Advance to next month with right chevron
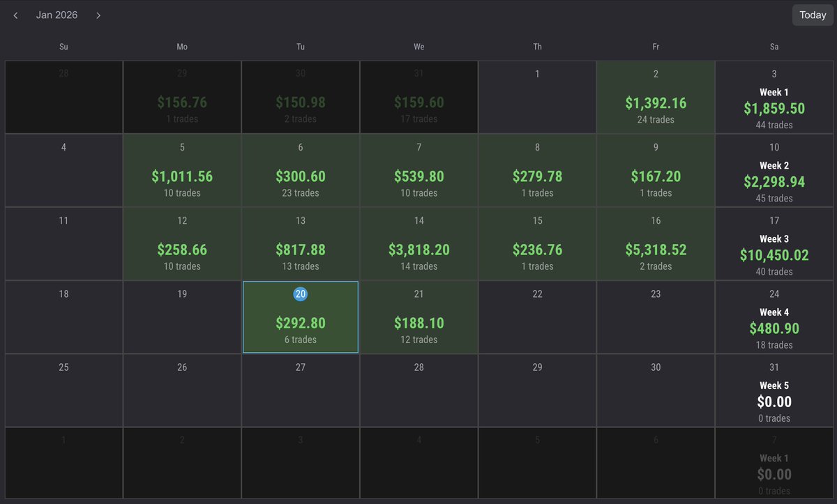Screen dimensions: 837x504 tap(98, 15)
